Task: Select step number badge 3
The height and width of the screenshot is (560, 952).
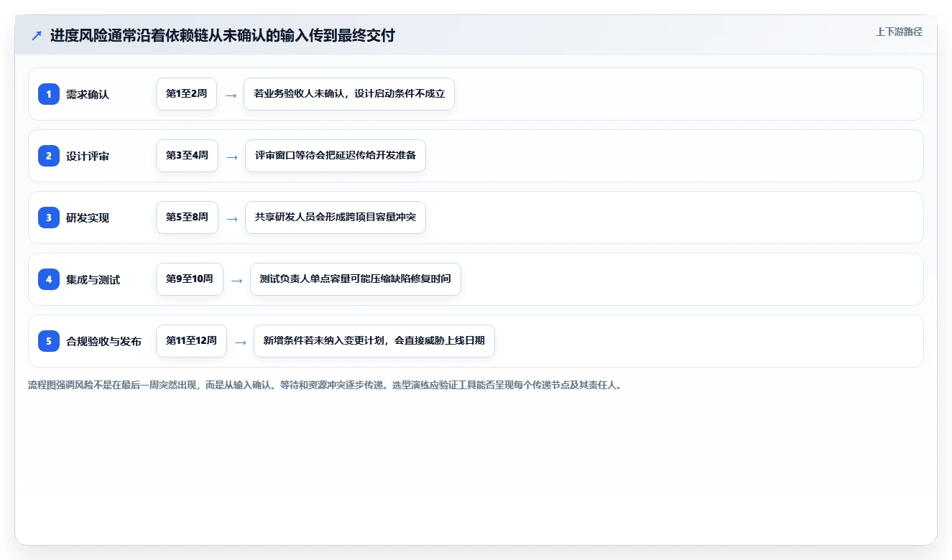Action: coord(49,218)
